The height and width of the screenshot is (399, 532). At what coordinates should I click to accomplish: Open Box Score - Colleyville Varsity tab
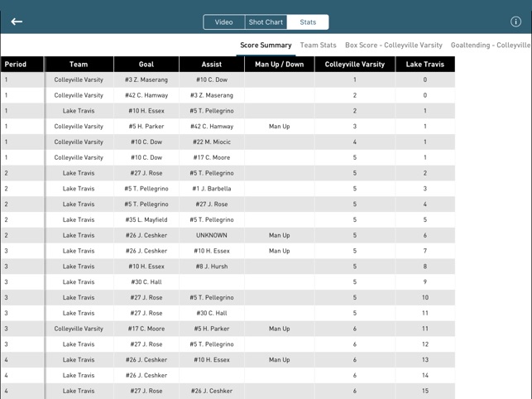[x=393, y=46]
